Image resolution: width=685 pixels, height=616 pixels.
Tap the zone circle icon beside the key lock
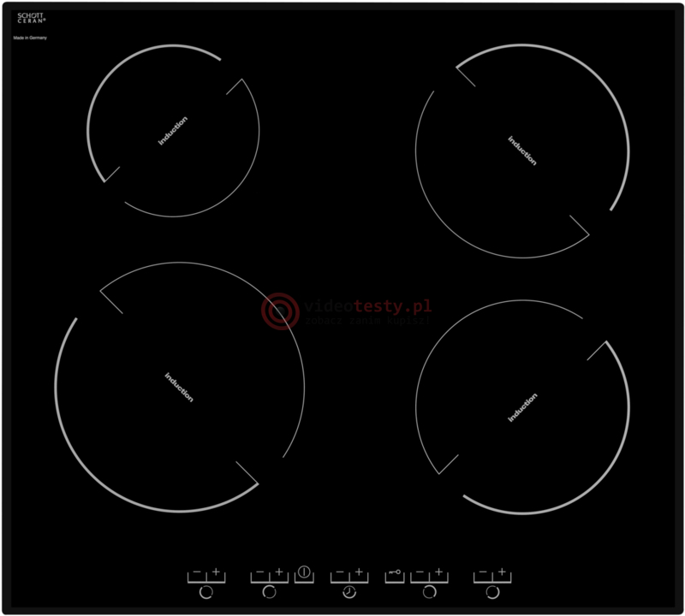[429, 591]
